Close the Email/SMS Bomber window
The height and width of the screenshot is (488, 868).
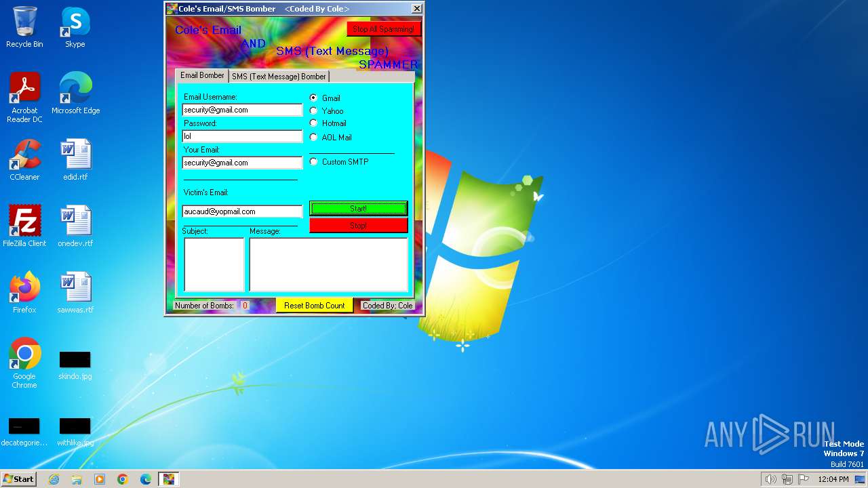click(416, 9)
